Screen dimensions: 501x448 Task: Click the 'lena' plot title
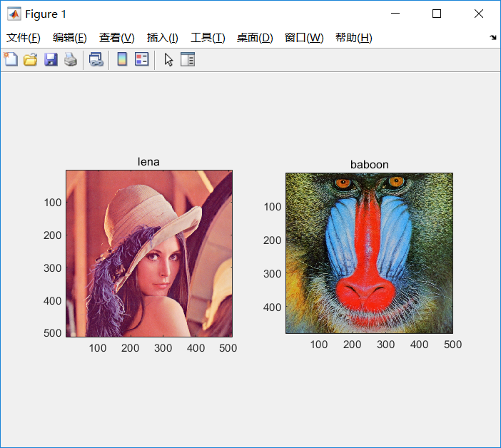pos(148,161)
